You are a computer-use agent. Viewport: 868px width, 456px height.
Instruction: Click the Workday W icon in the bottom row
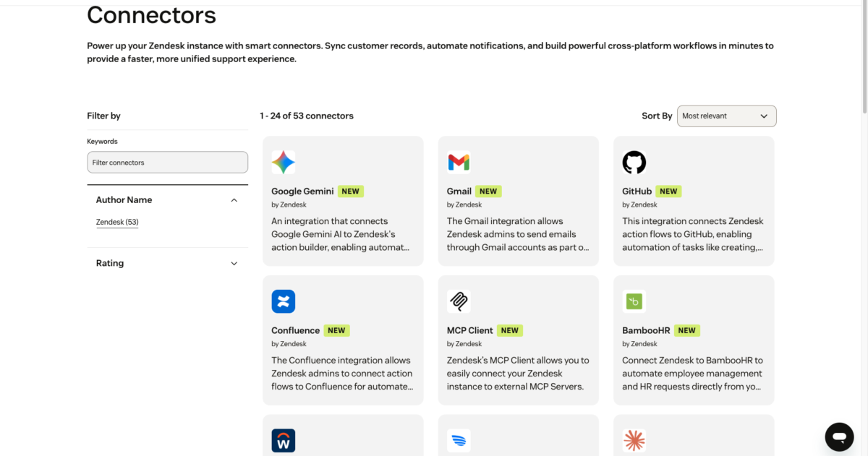coord(283,440)
